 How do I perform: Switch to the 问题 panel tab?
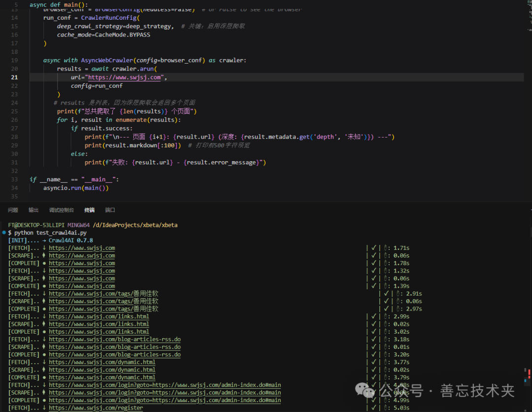click(x=13, y=210)
